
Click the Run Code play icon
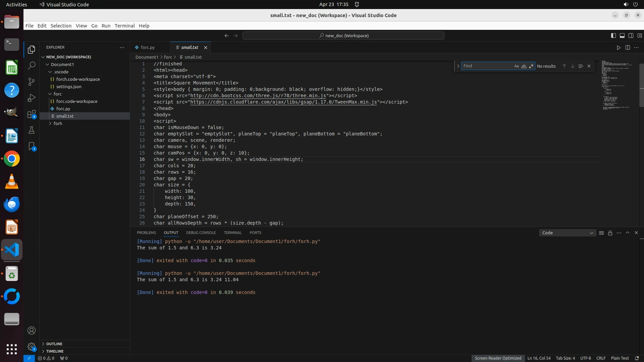[619, 48]
